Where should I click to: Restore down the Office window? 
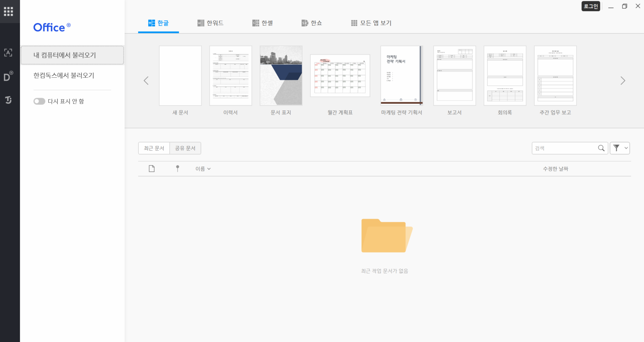tap(624, 6)
